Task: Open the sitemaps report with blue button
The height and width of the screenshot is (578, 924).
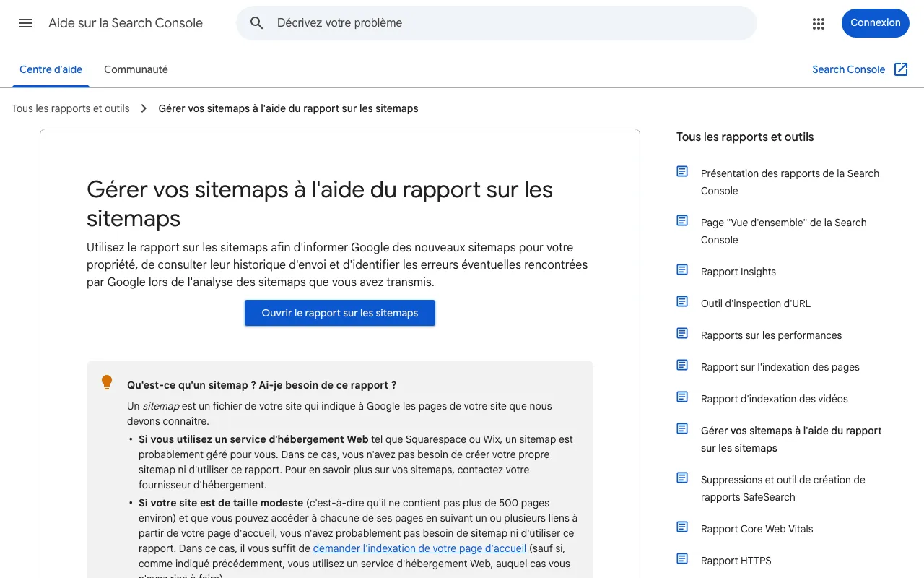Action: pos(340,313)
